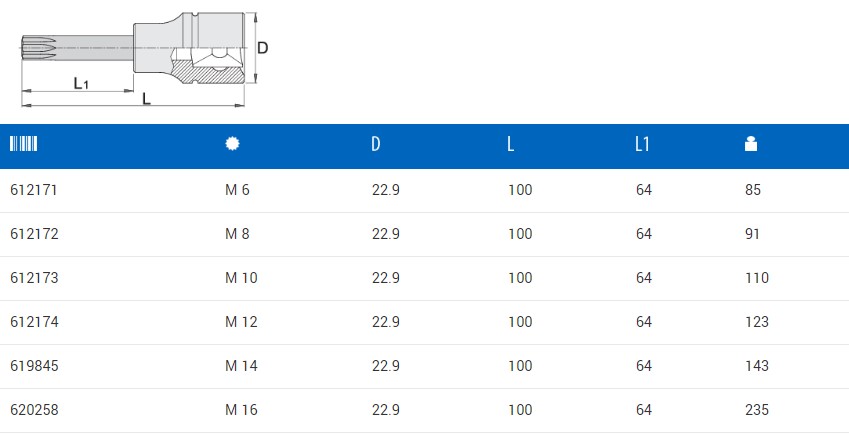This screenshot has width=849, height=434.
Task: Click the D dimension label in drawing
Action: point(263,48)
